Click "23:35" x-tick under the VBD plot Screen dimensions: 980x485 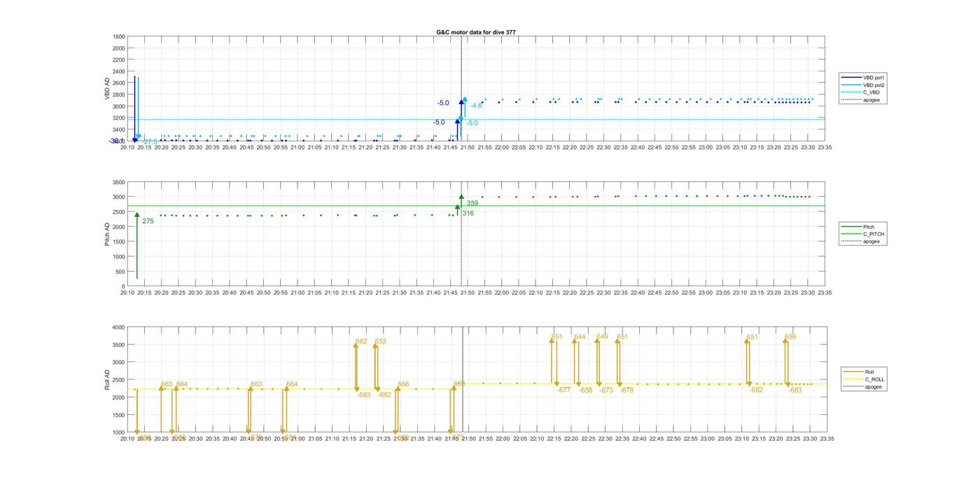tap(825, 148)
